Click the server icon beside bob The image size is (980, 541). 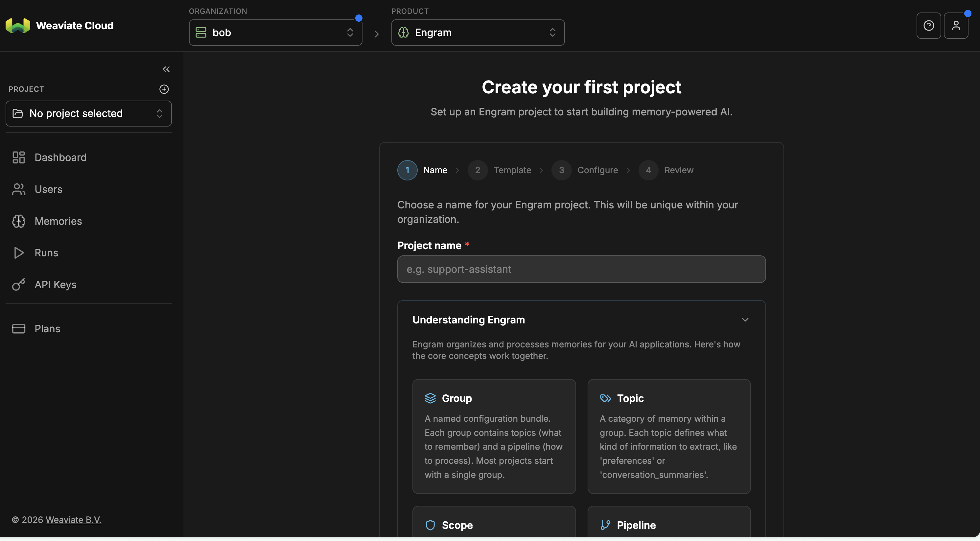(x=201, y=33)
